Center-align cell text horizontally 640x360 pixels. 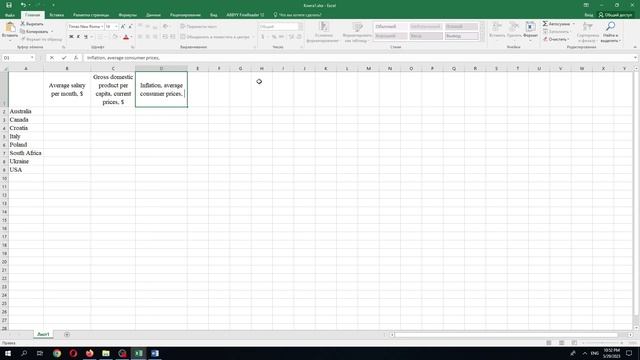point(147,37)
